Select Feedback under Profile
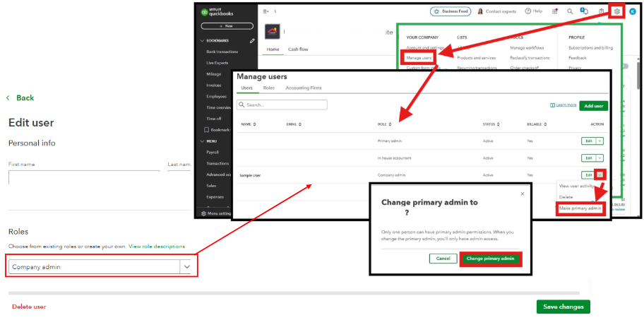This screenshot has height=320, width=644. [x=578, y=58]
